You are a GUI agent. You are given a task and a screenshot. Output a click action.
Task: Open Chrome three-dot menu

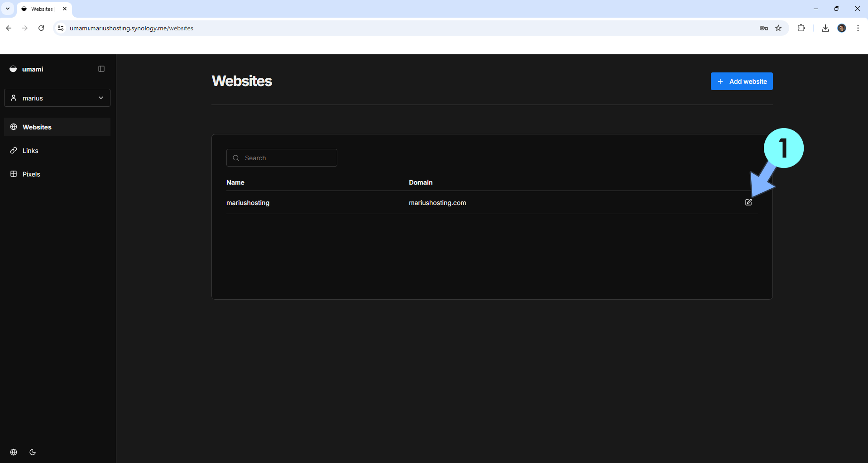[858, 28]
